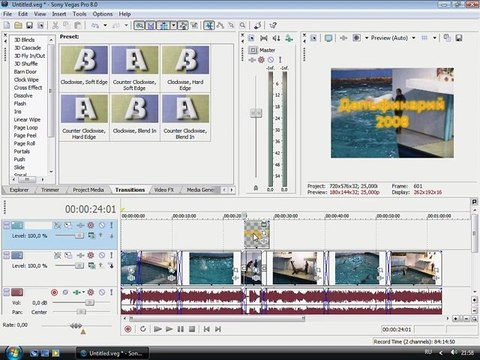Stop playback in transport bar

pos(192,329)
